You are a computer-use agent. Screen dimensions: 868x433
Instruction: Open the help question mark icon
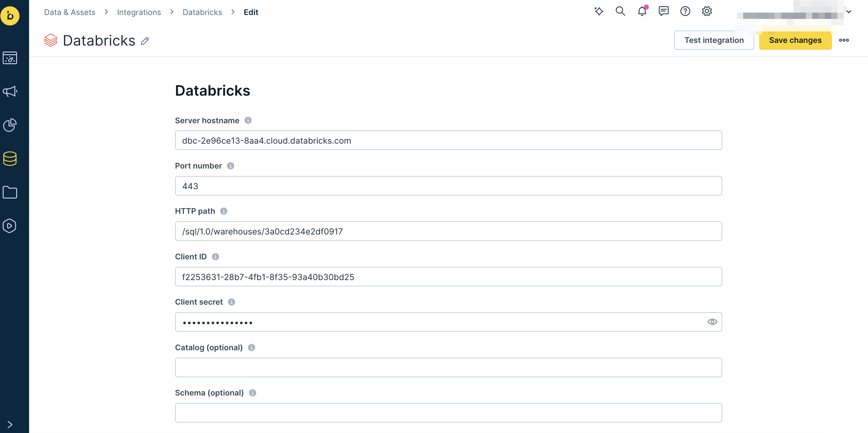click(x=685, y=11)
